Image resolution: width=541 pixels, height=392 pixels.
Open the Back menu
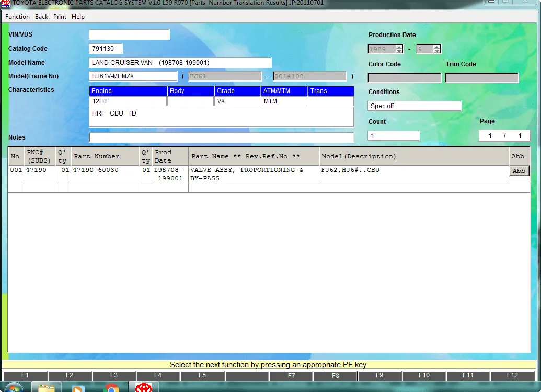[x=41, y=17]
